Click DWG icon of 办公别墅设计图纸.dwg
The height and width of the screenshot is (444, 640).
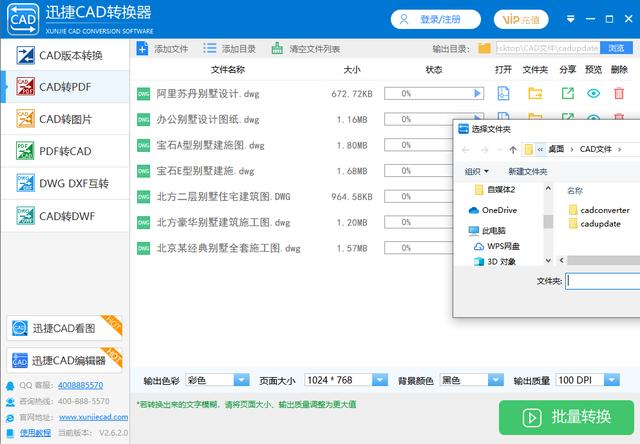tap(143, 120)
